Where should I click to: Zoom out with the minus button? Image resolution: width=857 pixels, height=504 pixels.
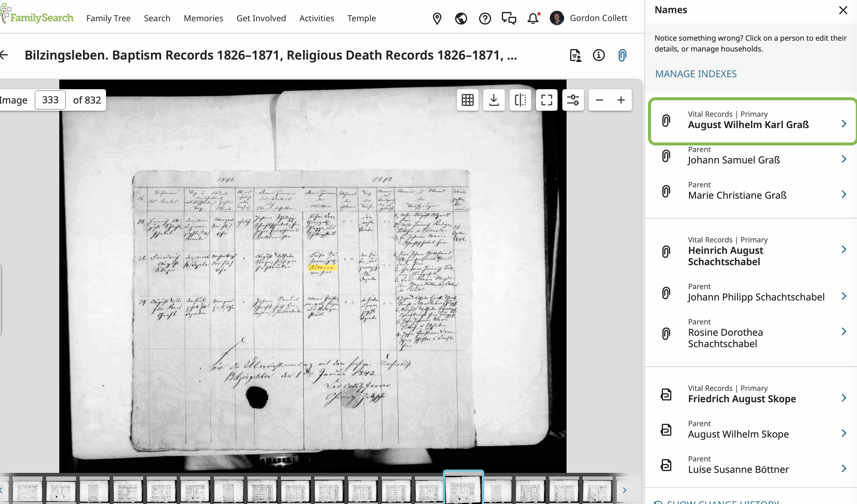[599, 100]
